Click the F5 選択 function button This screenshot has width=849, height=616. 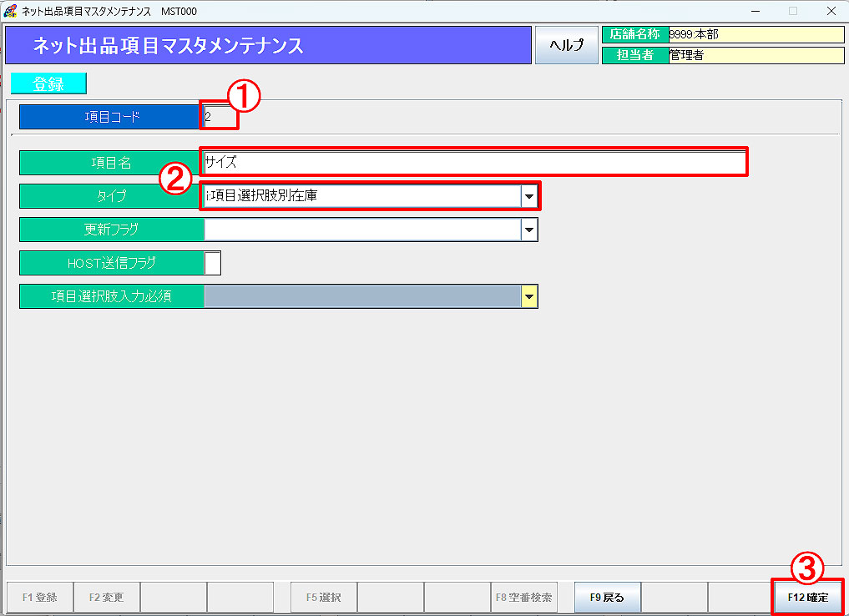[x=324, y=597]
